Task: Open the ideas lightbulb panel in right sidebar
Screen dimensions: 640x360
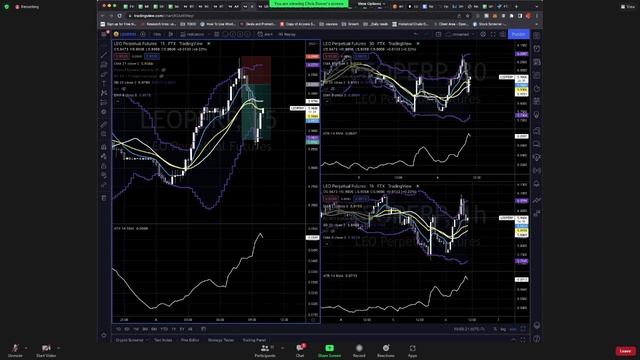Action: [x=537, y=115]
